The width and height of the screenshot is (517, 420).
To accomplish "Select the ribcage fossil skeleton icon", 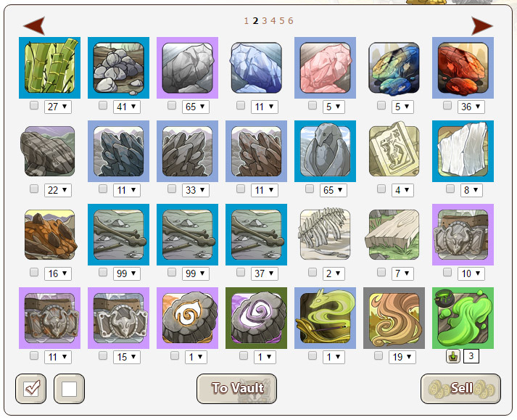I will click(x=325, y=234).
